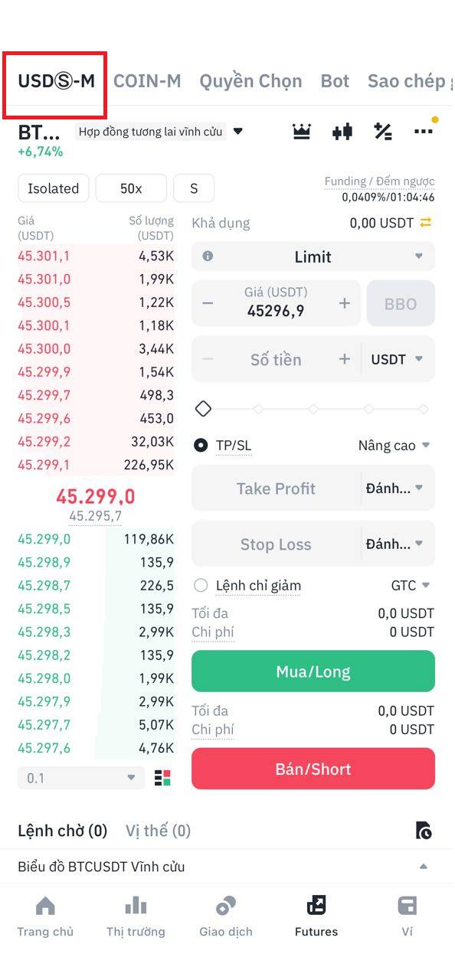This screenshot has height=980, width=455.
Task: Open the Limit order type dropdown
Action: click(313, 256)
